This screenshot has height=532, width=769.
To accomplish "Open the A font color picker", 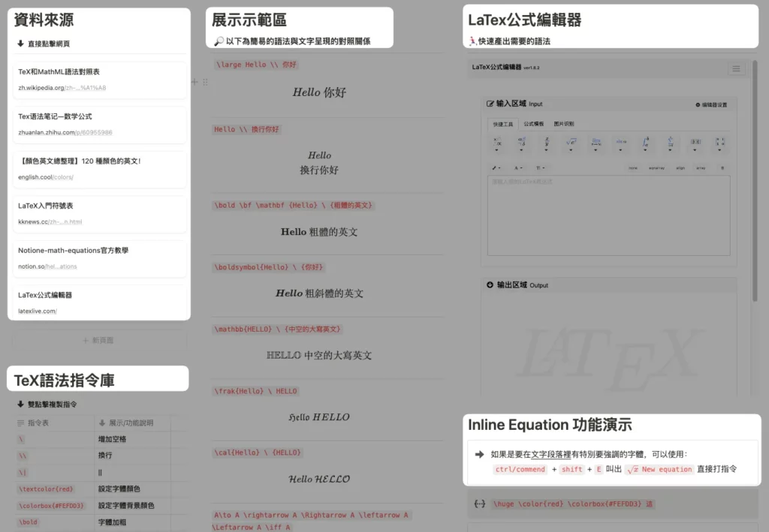I will (x=518, y=167).
